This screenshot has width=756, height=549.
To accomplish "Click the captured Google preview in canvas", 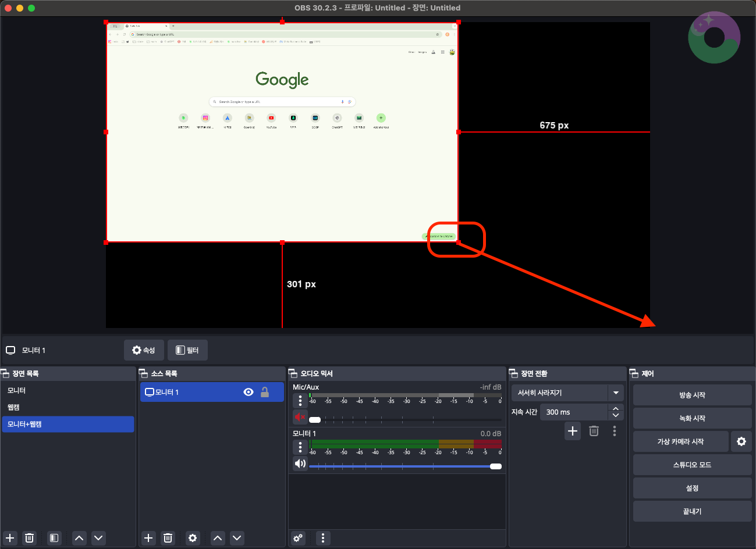I will point(282,133).
